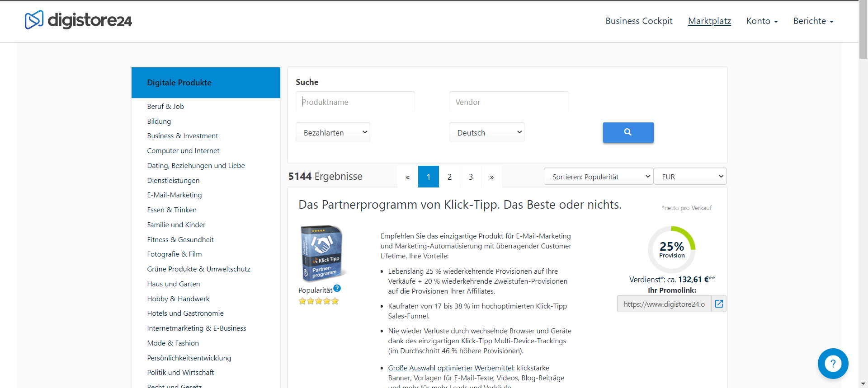This screenshot has height=388, width=868.
Task: Open Grüne Produkte & Umweltschutz category
Action: [198, 269]
